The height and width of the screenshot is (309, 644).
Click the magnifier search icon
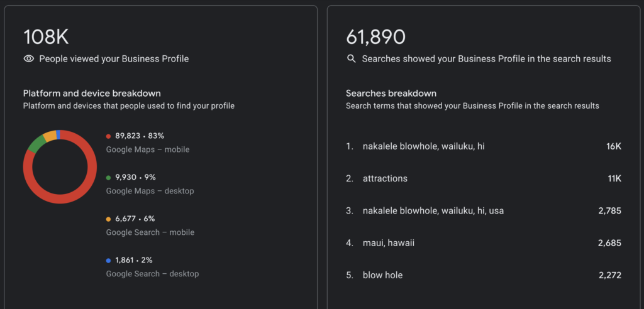click(351, 58)
